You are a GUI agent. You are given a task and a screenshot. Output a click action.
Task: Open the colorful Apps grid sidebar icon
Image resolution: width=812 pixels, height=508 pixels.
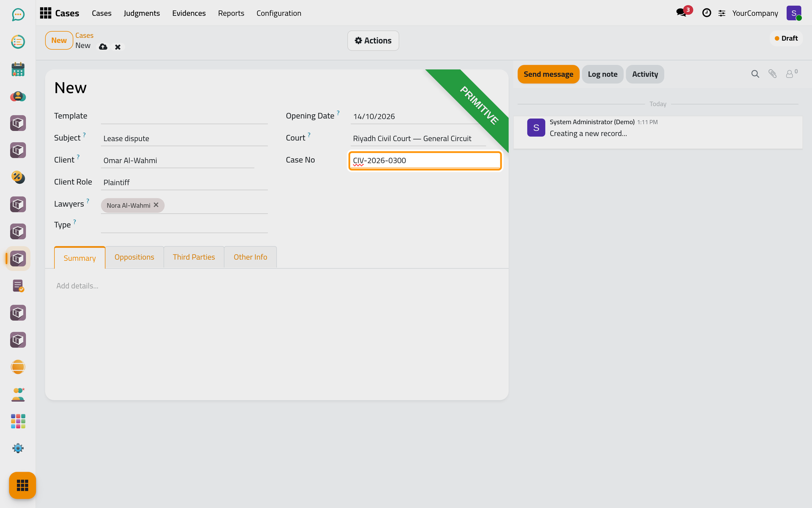pos(18,421)
